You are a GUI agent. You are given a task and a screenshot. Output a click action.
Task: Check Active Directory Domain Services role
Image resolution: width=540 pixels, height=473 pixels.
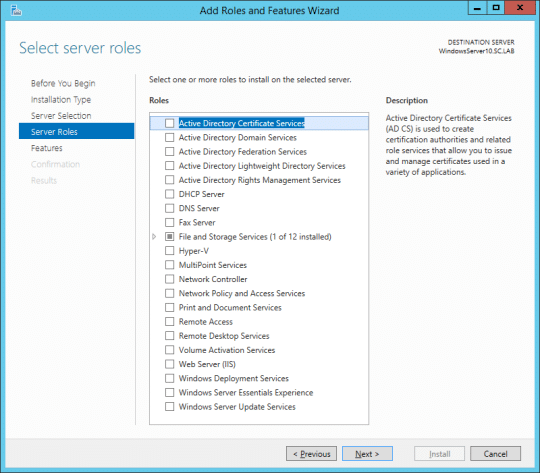click(x=169, y=137)
